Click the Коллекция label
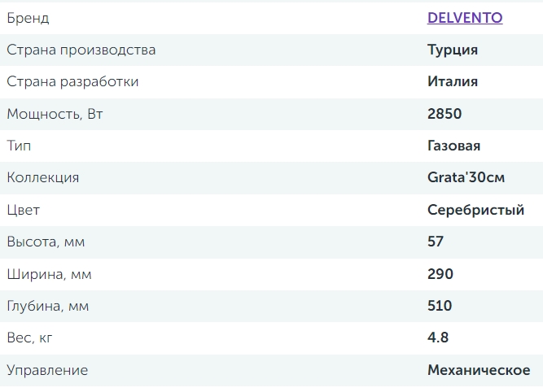The image size is (543, 392). coord(42,177)
